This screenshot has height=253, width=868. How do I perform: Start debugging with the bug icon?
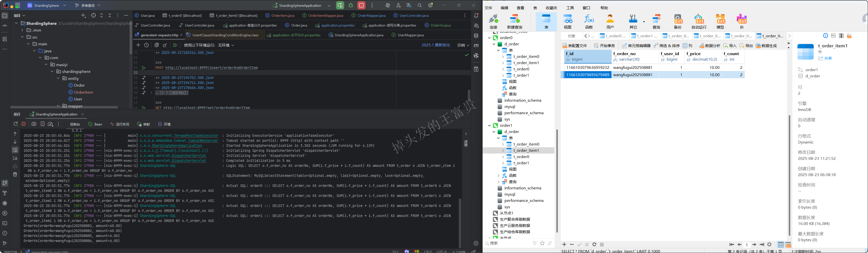point(351,5)
